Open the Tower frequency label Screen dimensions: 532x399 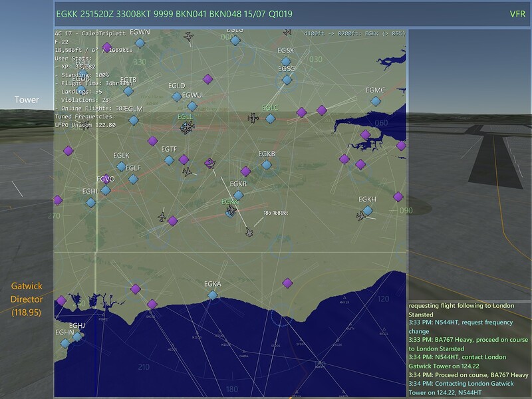pyautogui.click(x=27, y=100)
